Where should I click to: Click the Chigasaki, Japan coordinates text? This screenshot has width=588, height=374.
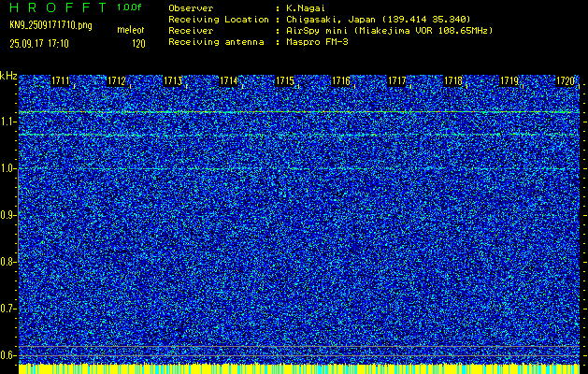click(x=379, y=19)
